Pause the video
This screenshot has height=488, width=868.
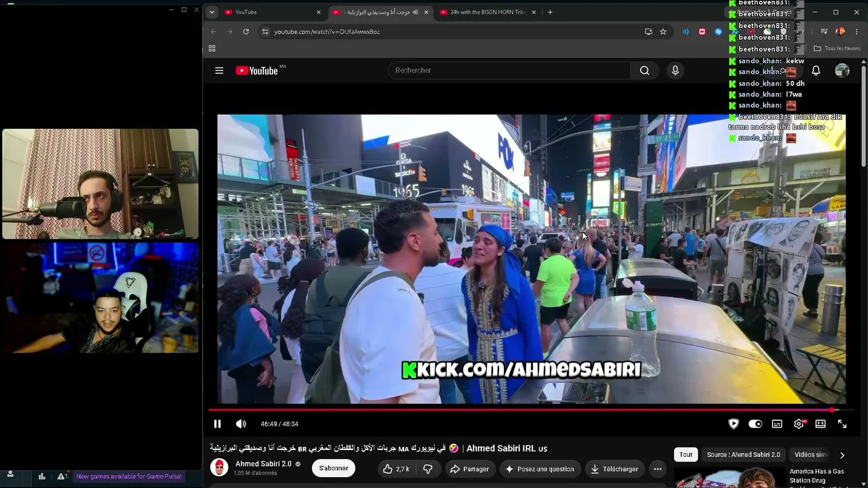[217, 424]
